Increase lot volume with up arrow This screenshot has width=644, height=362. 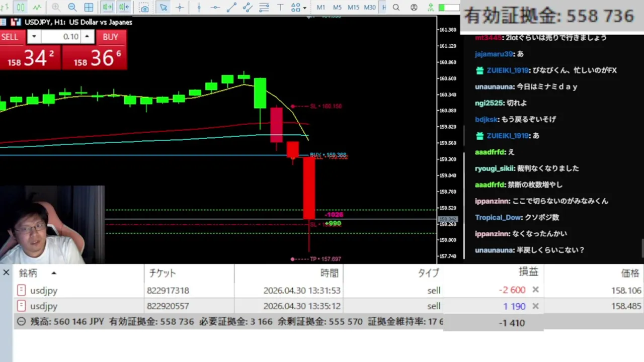[88, 37]
